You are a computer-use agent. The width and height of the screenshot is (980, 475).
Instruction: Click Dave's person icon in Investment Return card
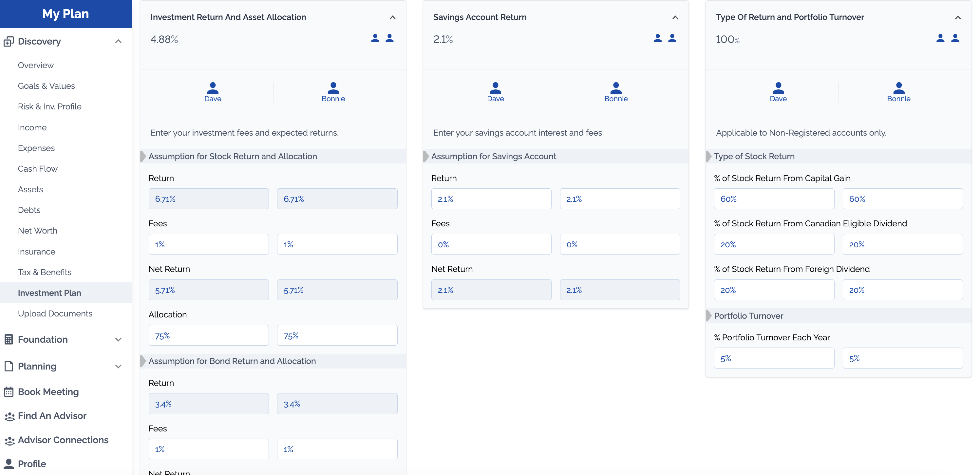[x=212, y=88]
